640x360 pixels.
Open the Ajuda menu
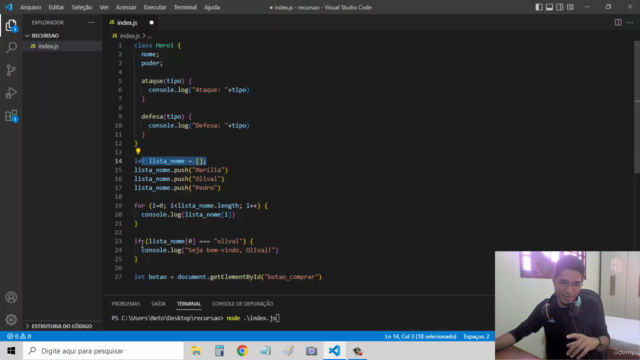[x=212, y=7]
